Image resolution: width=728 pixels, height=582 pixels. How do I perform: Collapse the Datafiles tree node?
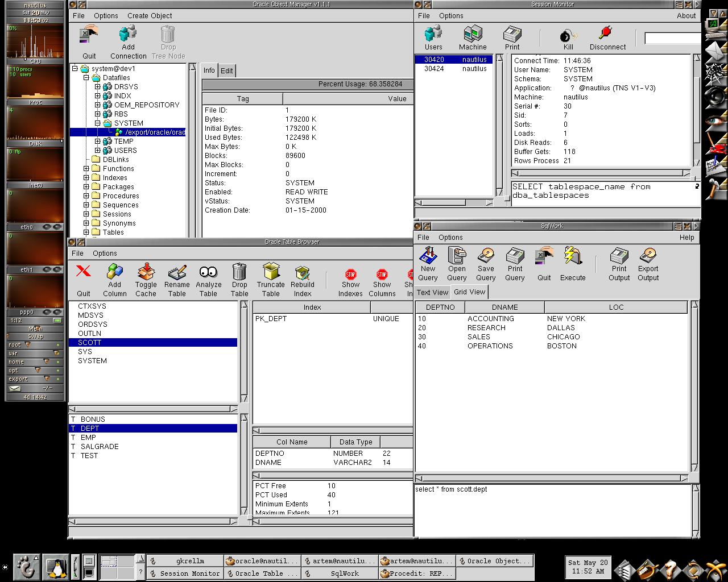tap(86, 78)
